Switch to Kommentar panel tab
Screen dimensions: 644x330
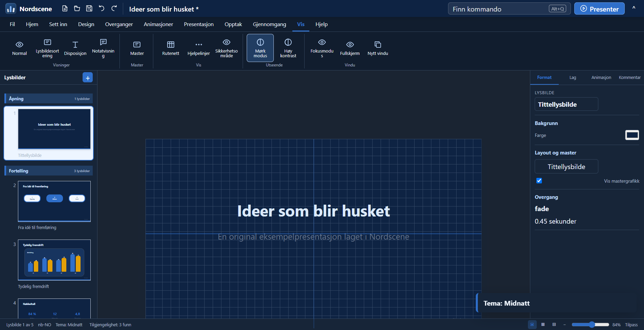[630, 78]
